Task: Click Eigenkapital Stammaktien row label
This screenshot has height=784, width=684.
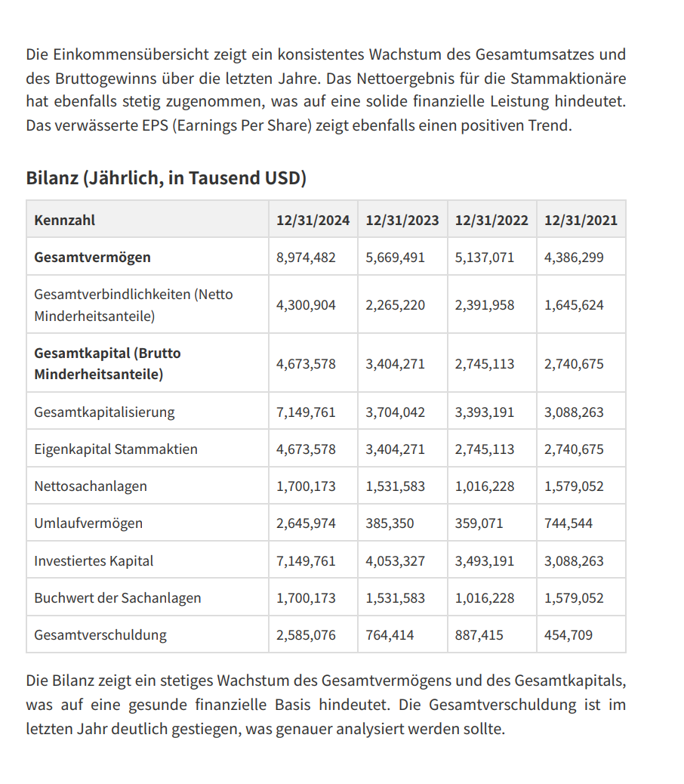Action: pyautogui.click(x=116, y=449)
